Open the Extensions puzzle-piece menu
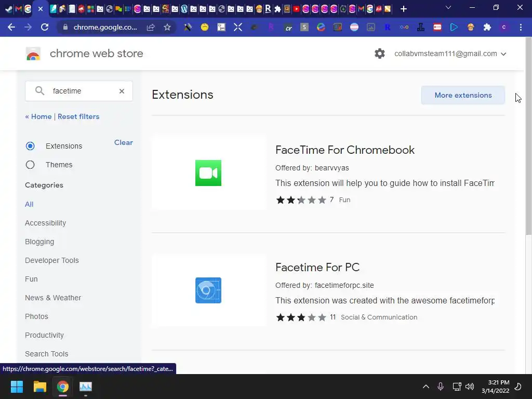 (x=487, y=27)
